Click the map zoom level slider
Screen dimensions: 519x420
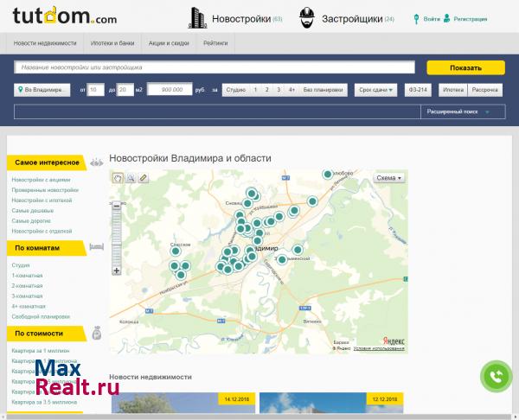pyautogui.click(x=117, y=239)
